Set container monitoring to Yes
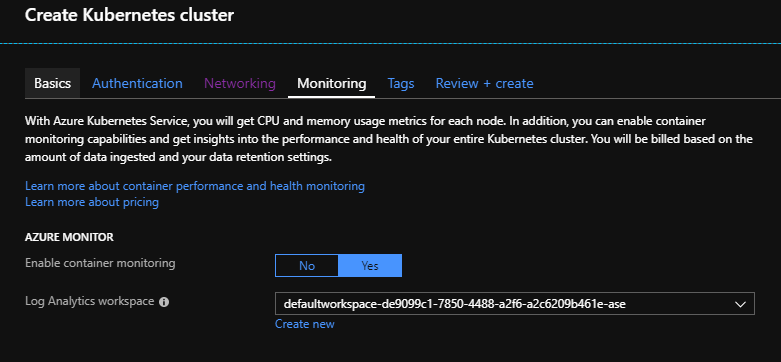This screenshot has height=362, width=781. pos(370,265)
